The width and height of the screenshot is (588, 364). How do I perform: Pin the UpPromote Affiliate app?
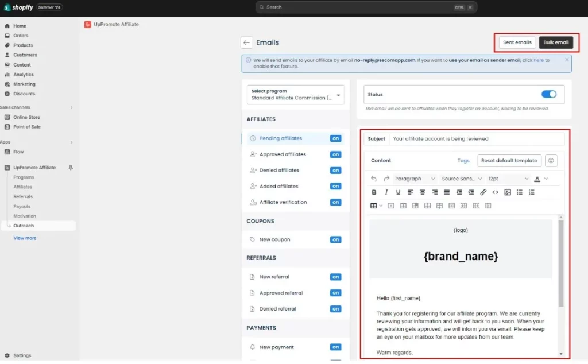point(71,168)
